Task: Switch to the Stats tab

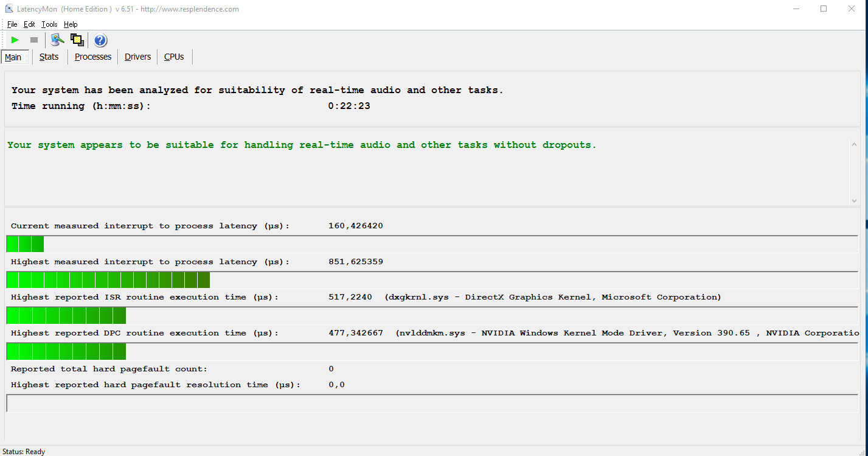Action: [49, 57]
